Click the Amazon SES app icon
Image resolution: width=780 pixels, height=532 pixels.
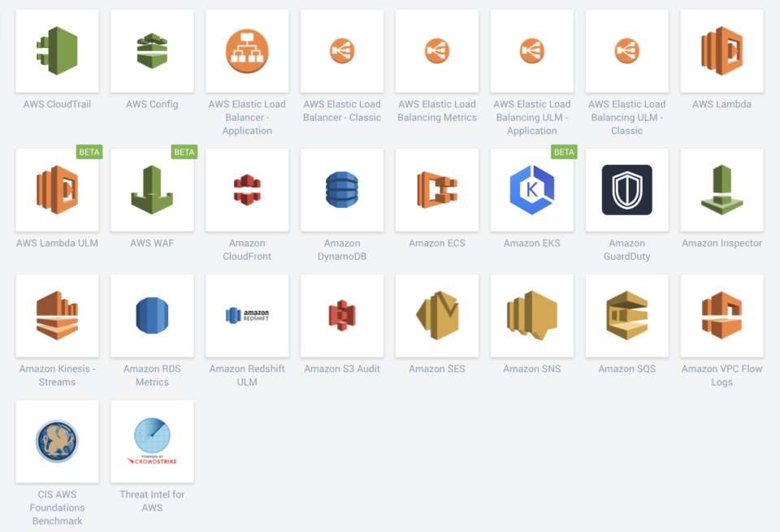pos(437,316)
